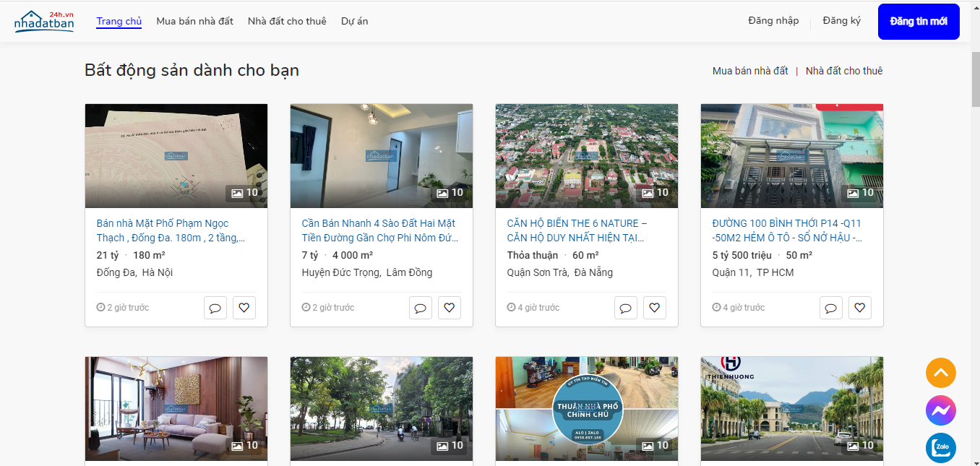This screenshot has width=980, height=466.
Task: Click the nhadatban 24h.vn logo
Action: (44, 22)
